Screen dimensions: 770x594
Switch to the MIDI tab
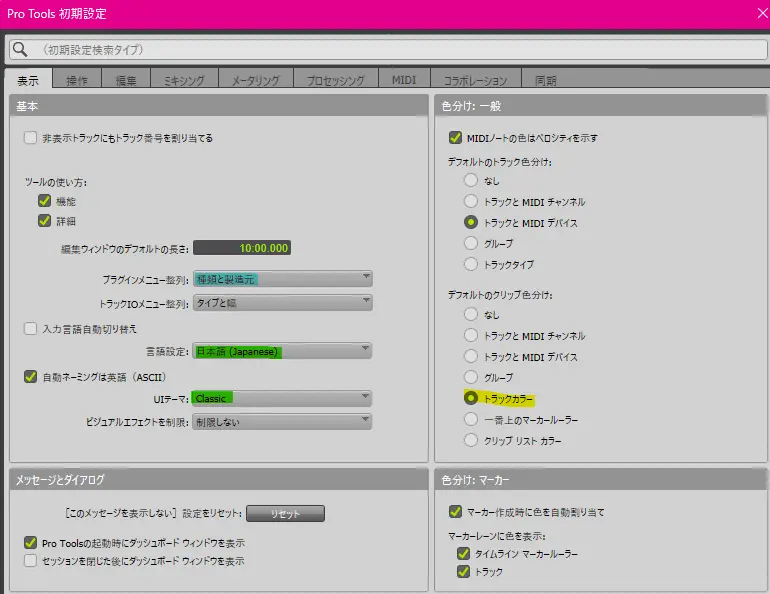coord(404,81)
